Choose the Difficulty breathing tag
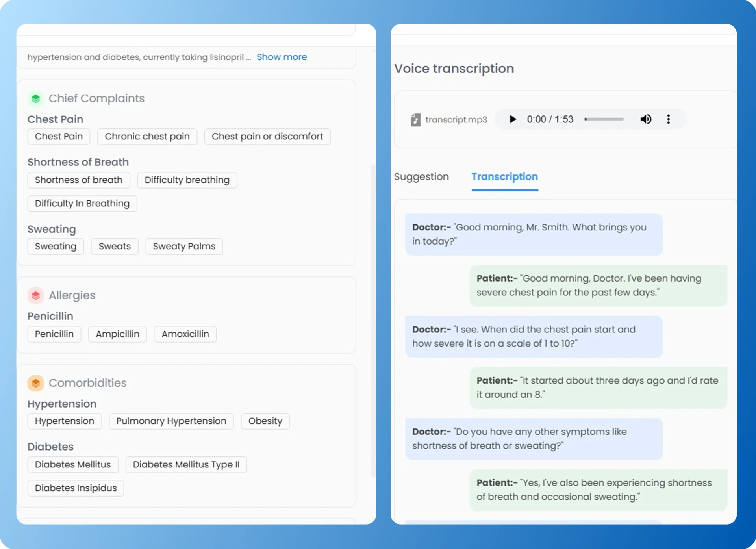Image resolution: width=756 pixels, height=549 pixels. (x=187, y=180)
